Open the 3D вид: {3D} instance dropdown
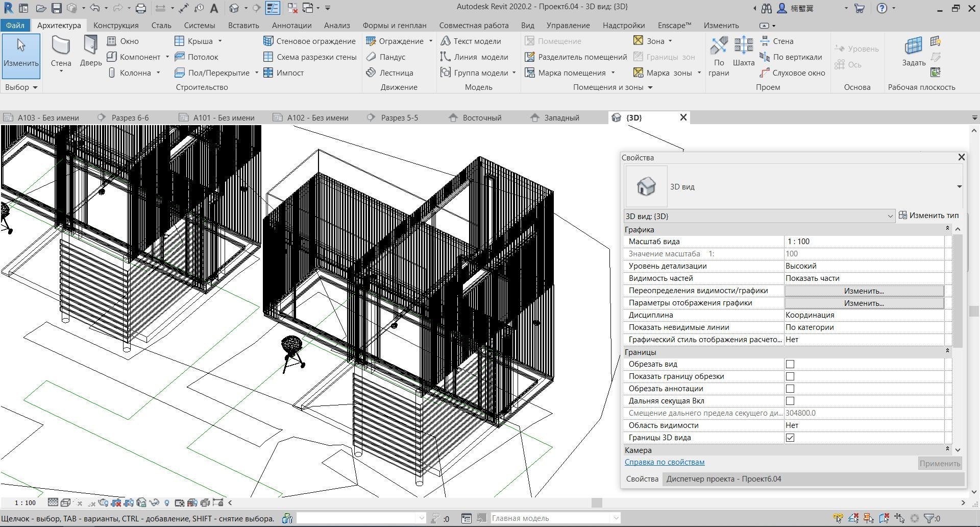The image size is (980, 527). pyautogui.click(x=759, y=216)
